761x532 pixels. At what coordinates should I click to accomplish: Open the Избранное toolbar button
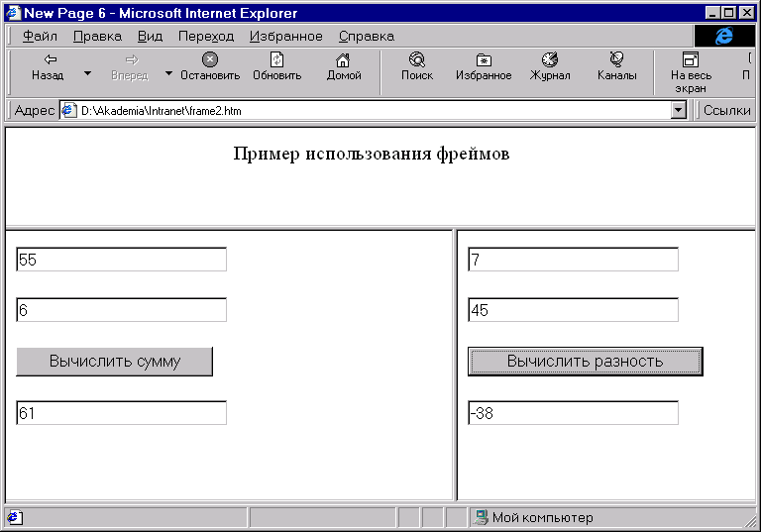(484, 67)
